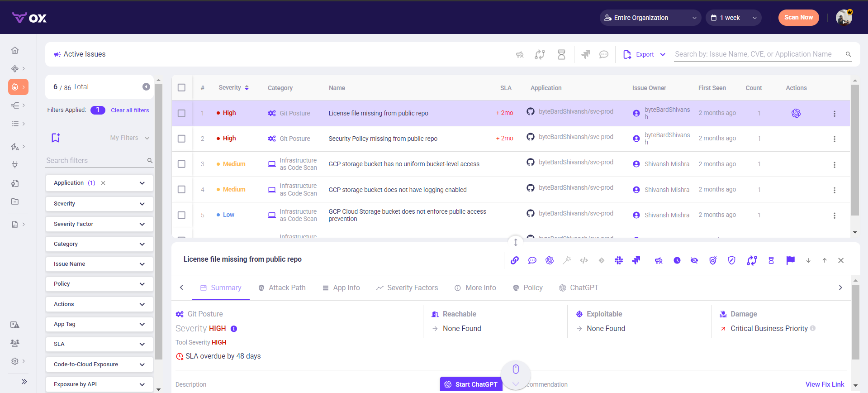868x393 pixels.
Task: Click the Slack icon in issue detail toolbar
Action: pos(619,260)
